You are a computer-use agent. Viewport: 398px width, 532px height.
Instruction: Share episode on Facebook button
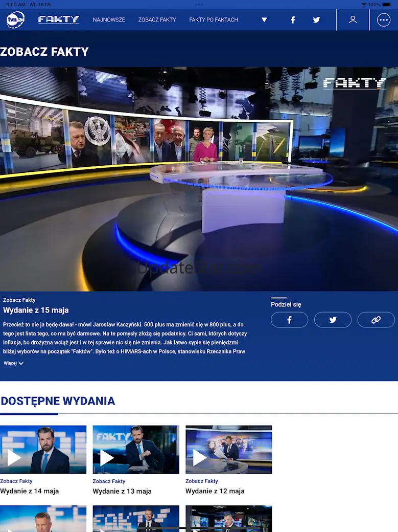(x=289, y=320)
